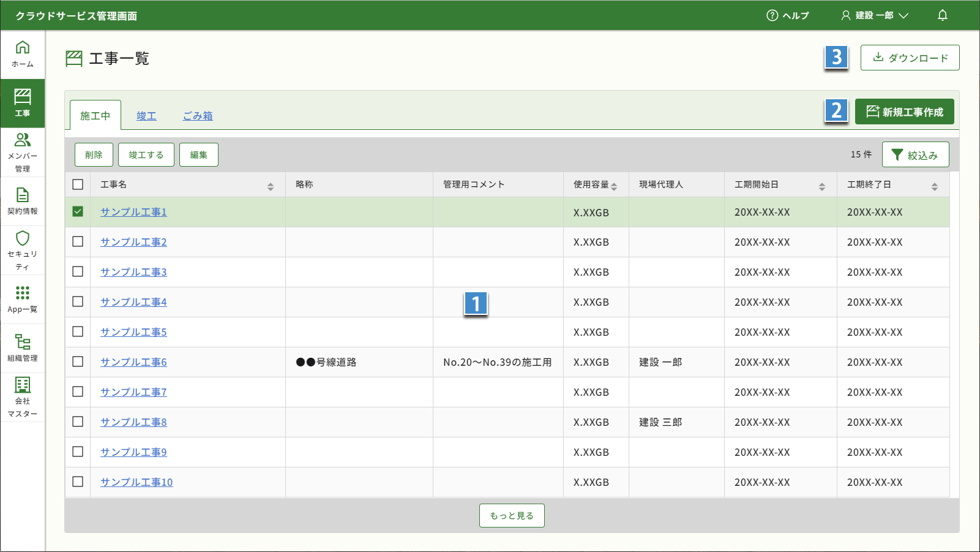Image resolution: width=980 pixels, height=552 pixels.
Task: Open the サンプル工事2 link
Action: tap(133, 242)
